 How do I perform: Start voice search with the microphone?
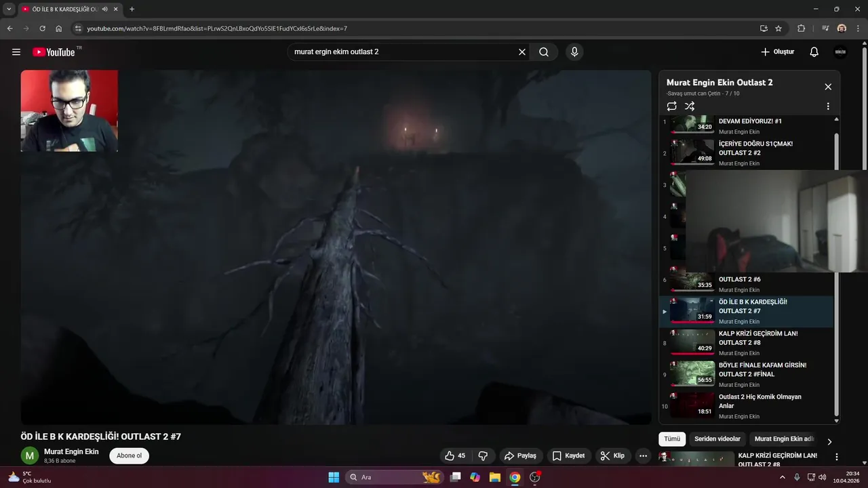(574, 52)
